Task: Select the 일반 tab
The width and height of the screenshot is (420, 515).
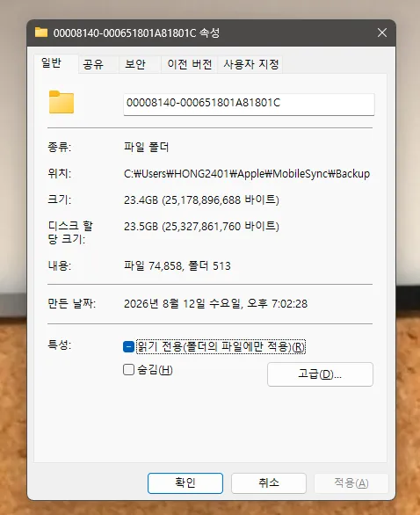Action: point(51,62)
